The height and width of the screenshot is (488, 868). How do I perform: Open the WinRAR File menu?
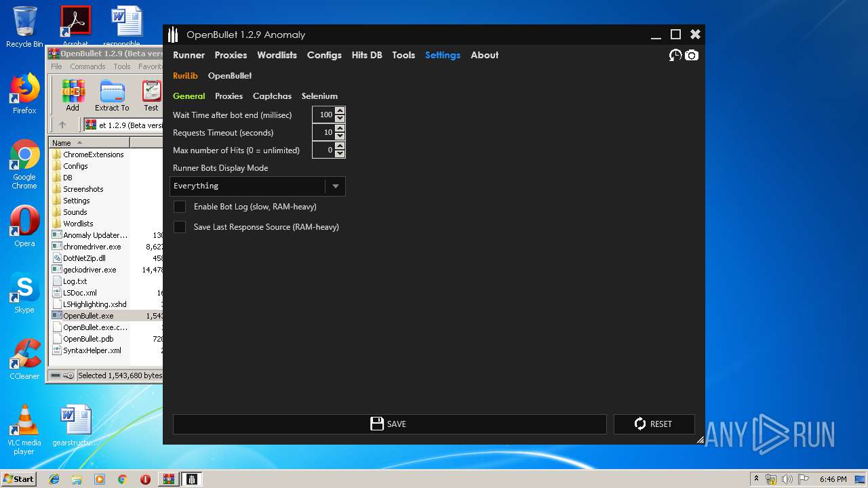pyautogui.click(x=56, y=66)
